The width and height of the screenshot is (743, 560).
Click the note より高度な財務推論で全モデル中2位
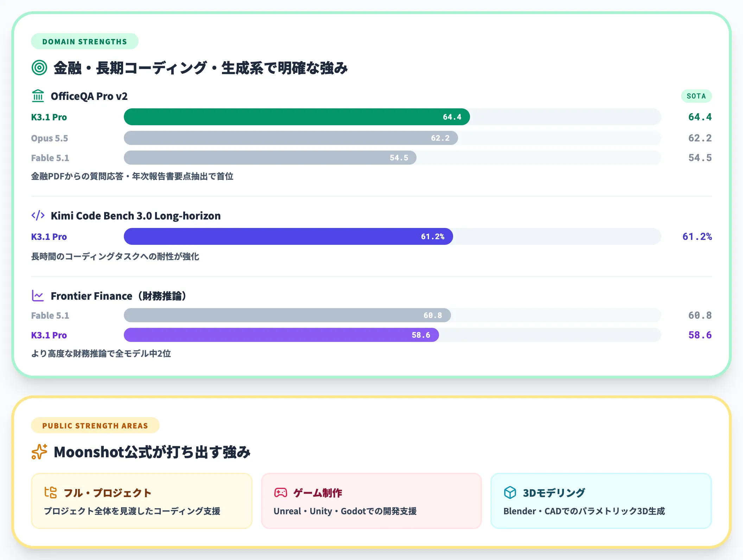pyautogui.click(x=101, y=354)
